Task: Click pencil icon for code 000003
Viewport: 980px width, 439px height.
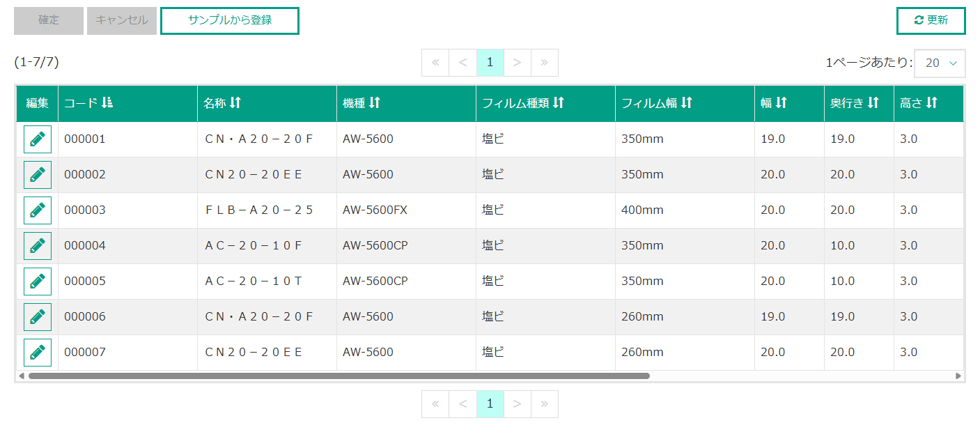Action: 38,210
